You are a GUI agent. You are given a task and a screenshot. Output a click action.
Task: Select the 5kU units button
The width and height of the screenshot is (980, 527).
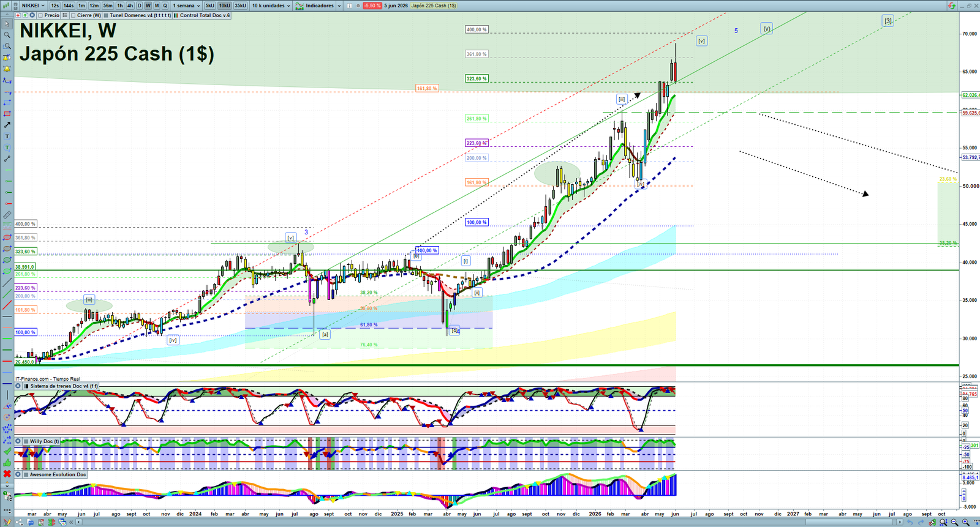pos(210,6)
